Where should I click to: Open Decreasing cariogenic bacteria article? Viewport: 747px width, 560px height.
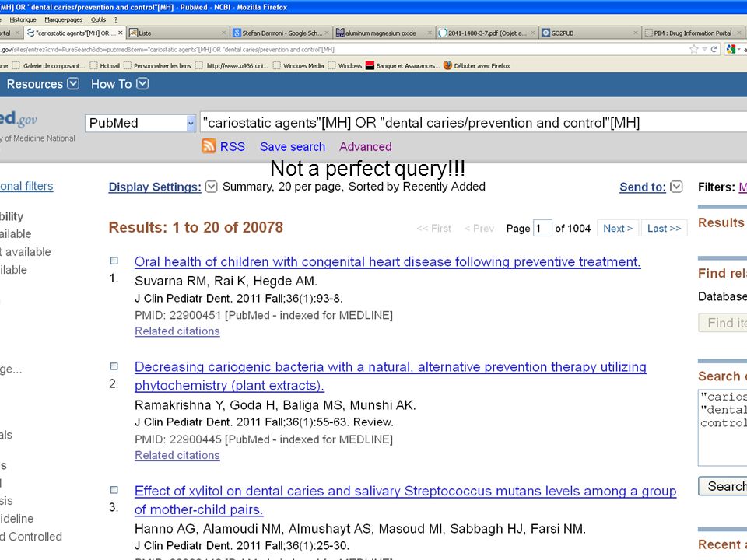tap(390, 376)
